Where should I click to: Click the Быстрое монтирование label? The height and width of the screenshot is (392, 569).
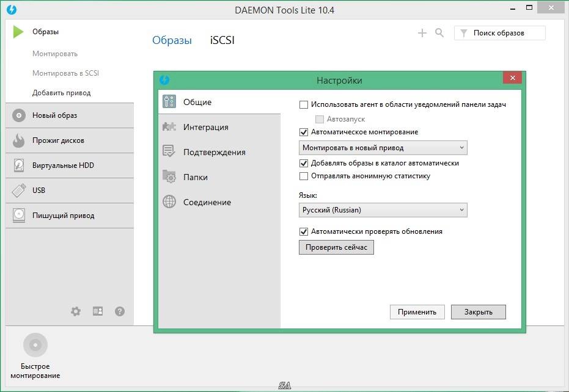pyautogui.click(x=35, y=371)
